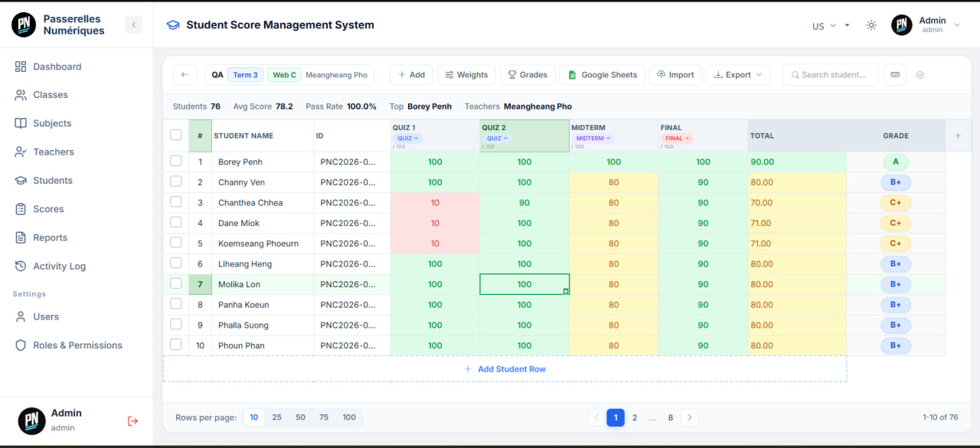980x448 pixels.
Task: Click Borey Penh's A grade badge
Action: tap(896, 162)
